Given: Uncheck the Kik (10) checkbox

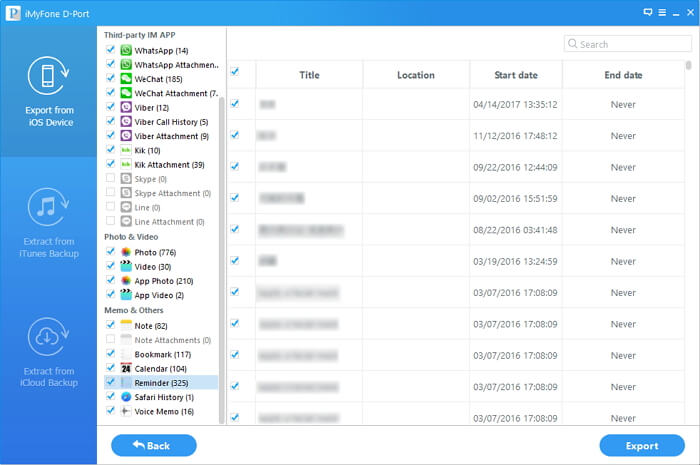Looking at the screenshot, I should coord(110,149).
